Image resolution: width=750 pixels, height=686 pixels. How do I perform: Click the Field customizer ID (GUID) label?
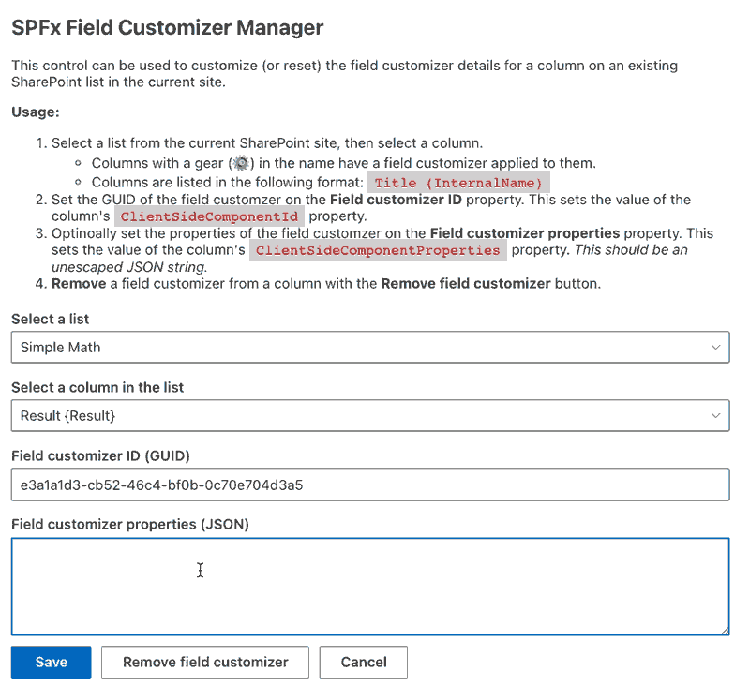point(100,456)
